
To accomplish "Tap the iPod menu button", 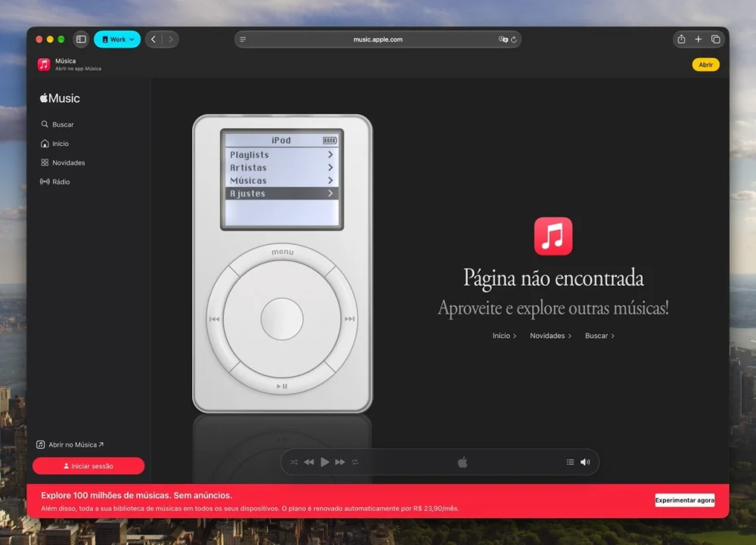I will pyautogui.click(x=283, y=252).
